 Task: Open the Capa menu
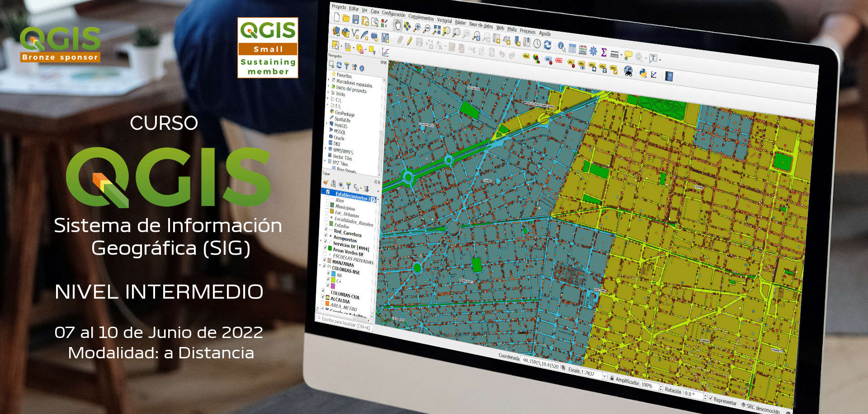(x=375, y=11)
